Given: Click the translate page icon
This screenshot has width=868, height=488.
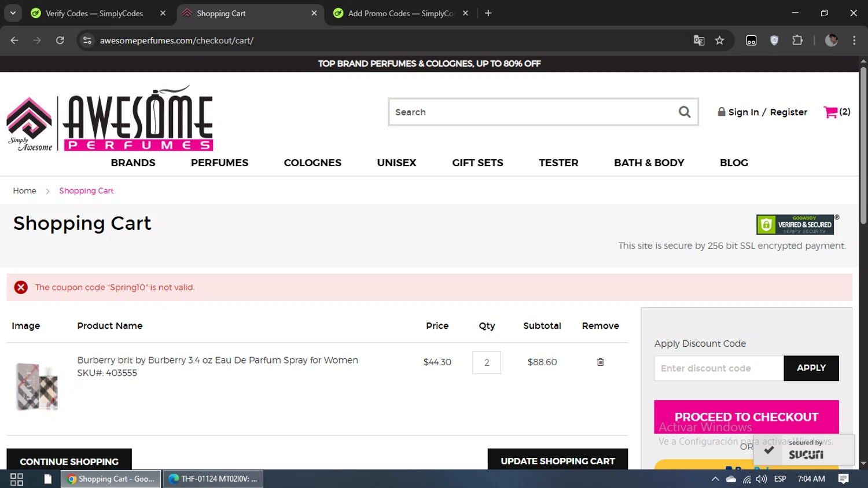Looking at the screenshot, I should pos(699,41).
